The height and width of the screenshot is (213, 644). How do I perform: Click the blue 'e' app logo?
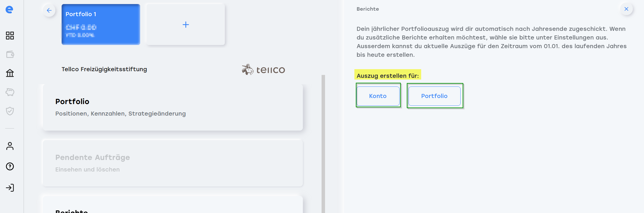tap(10, 10)
